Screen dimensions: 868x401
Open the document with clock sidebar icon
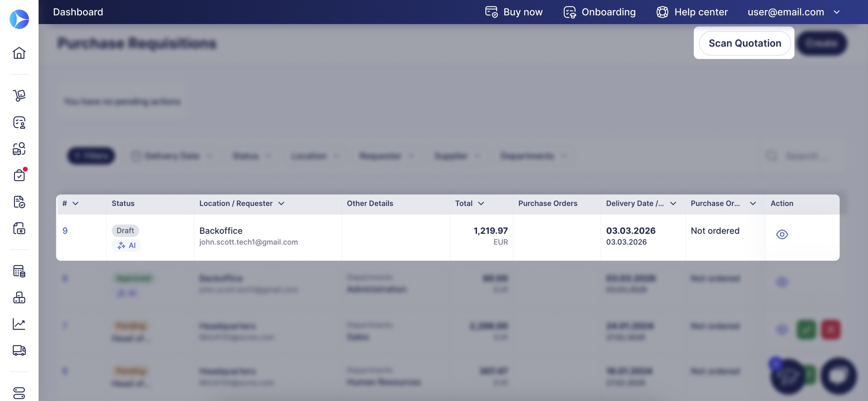[x=19, y=202]
